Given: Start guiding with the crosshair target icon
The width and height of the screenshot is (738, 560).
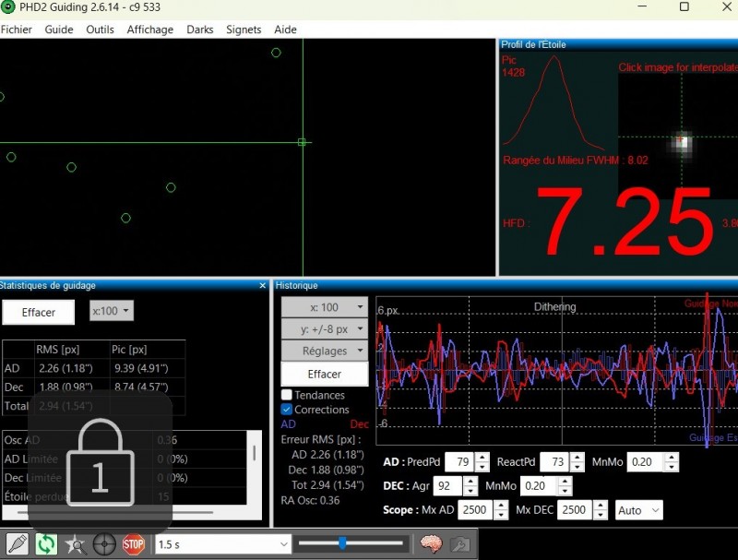Looking at the screenshot, I should pos(104,544).
